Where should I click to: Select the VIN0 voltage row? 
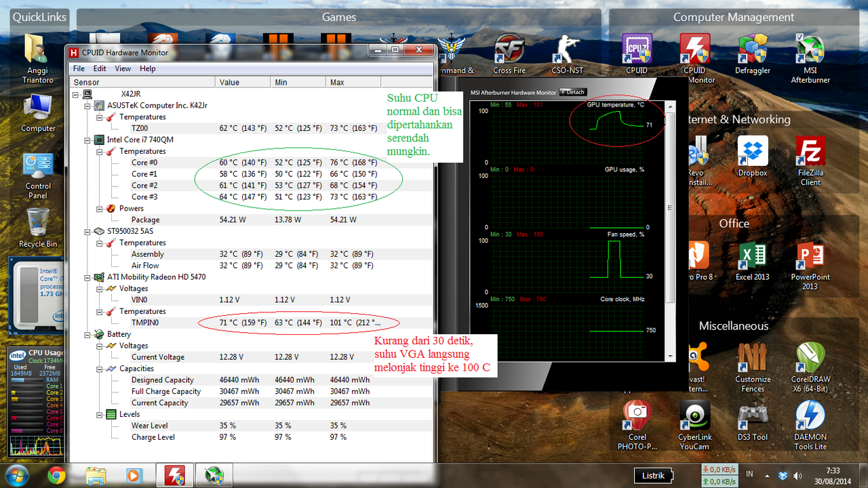point(252,300)
